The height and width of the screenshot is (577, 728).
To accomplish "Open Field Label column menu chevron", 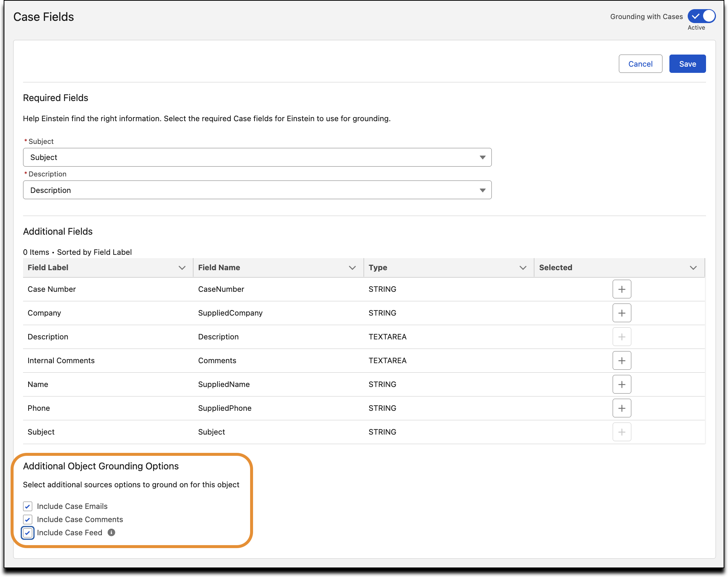I will pos(182,268).
